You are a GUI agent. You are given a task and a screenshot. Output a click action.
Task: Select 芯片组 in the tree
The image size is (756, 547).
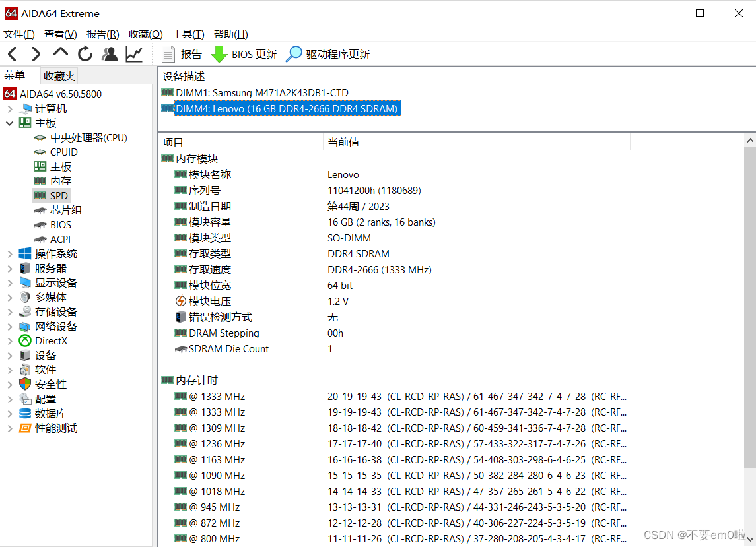coord(66,210)
